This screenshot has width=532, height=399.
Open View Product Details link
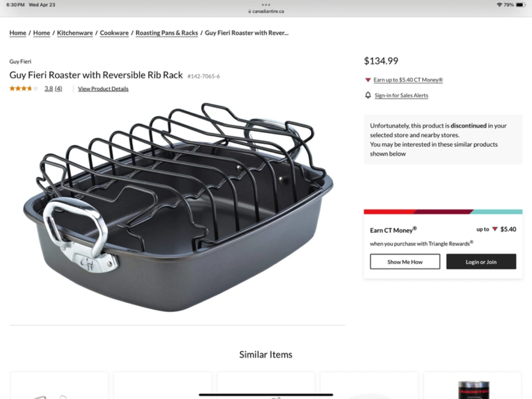pos(103,89)
